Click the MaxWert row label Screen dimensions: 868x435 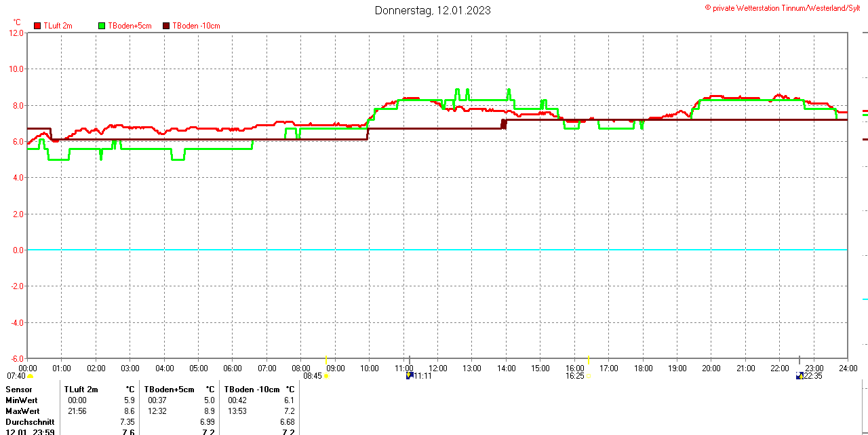(x=22, y=411)
